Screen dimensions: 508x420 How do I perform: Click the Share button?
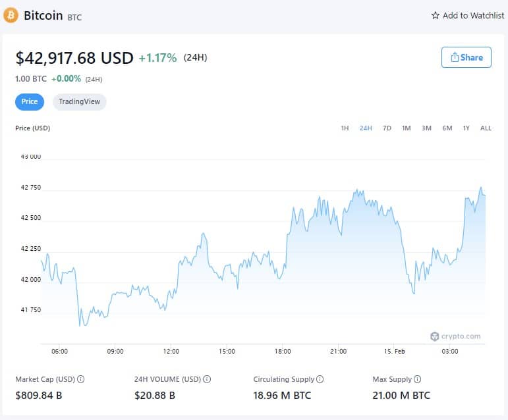466,57
